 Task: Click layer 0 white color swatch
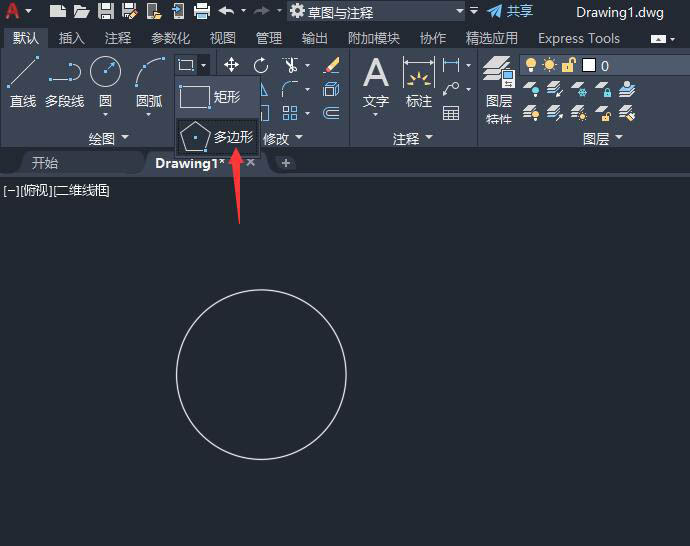click(589, 65)
